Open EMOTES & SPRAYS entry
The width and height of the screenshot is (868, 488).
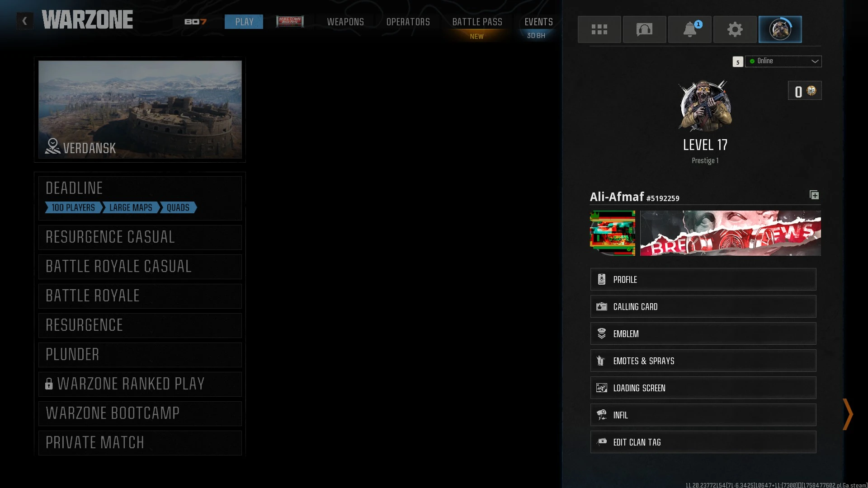703,361
